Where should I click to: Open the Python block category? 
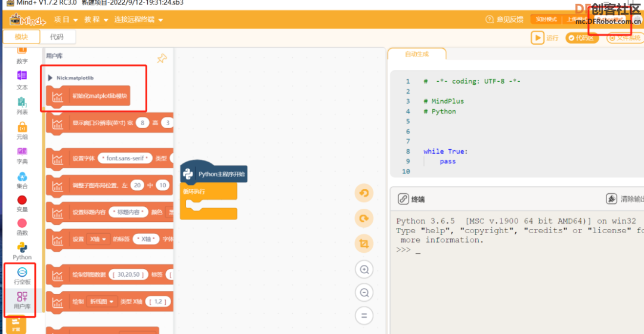[22, 251]
